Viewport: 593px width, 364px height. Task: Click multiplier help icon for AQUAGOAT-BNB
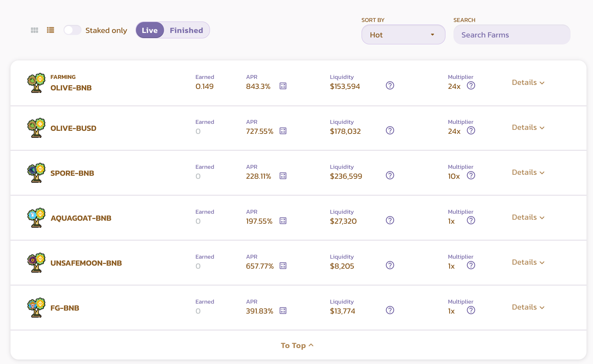pos(471,220)
